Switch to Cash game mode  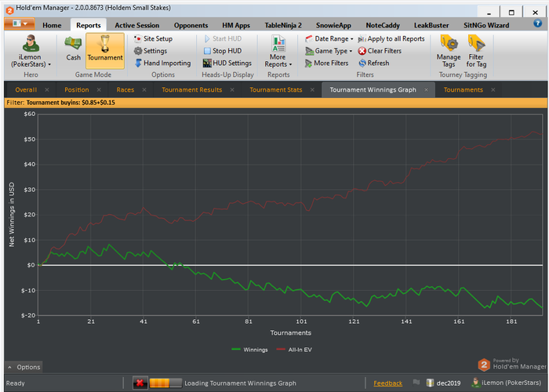(x=73, y=49)
